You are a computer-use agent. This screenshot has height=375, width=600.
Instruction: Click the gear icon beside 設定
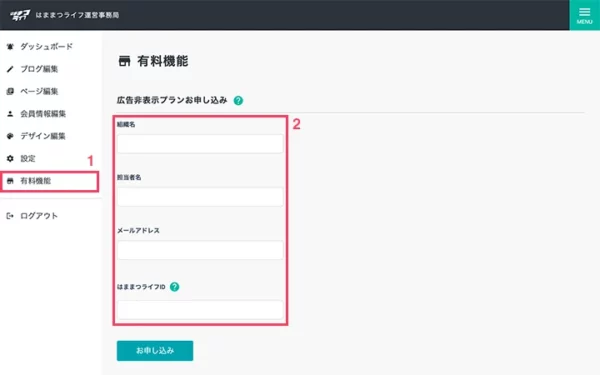(x=10, y=158)
